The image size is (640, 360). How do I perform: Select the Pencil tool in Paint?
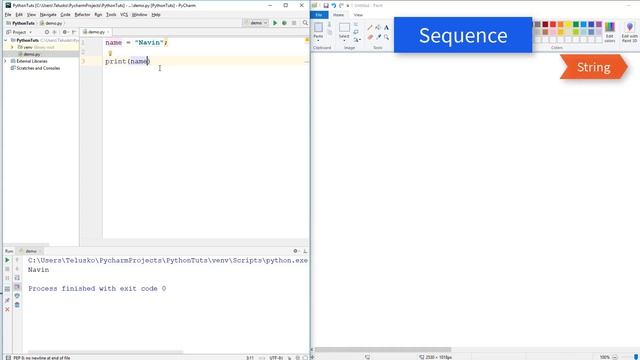pyautogui.click(x=370, y=27)
